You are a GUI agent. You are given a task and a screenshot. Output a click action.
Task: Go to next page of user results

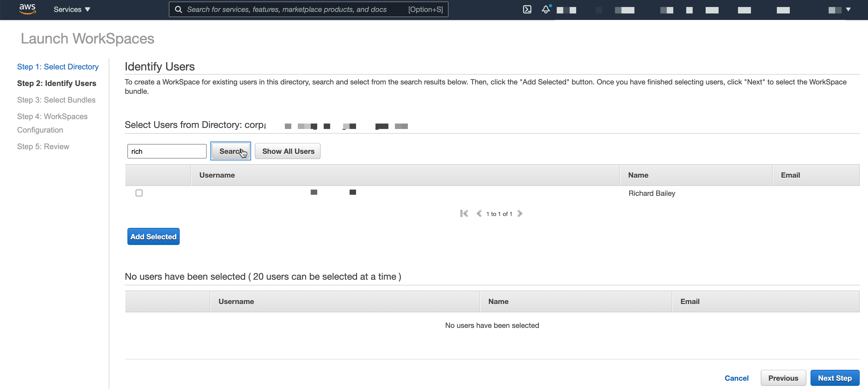pos(520,213)
